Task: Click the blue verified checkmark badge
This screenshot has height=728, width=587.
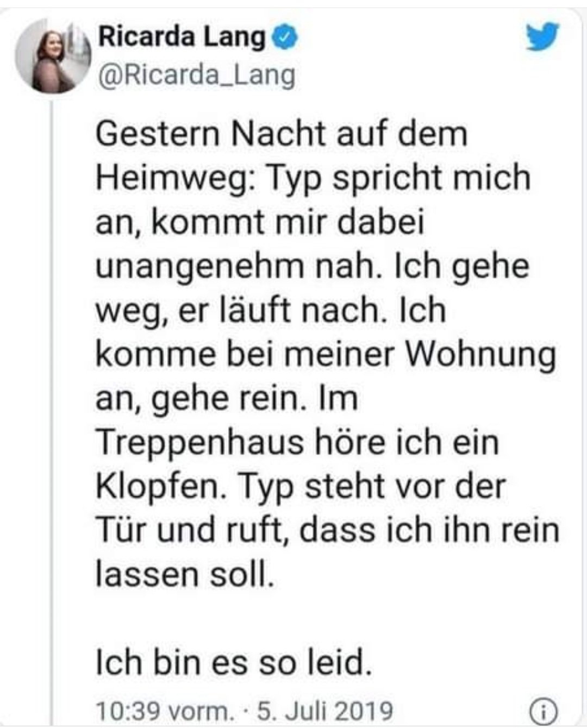Action: [288, 37]
